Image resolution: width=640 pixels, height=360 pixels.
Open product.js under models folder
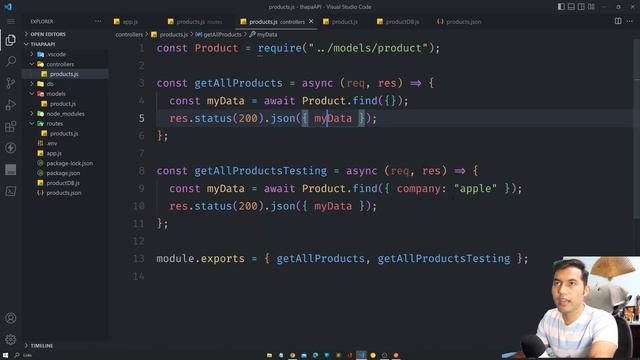[x=62, y=104]
